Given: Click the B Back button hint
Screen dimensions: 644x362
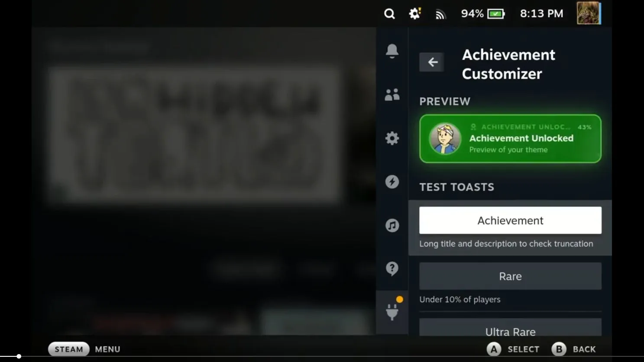Looking at the screenshot, I should pos(574,349).
